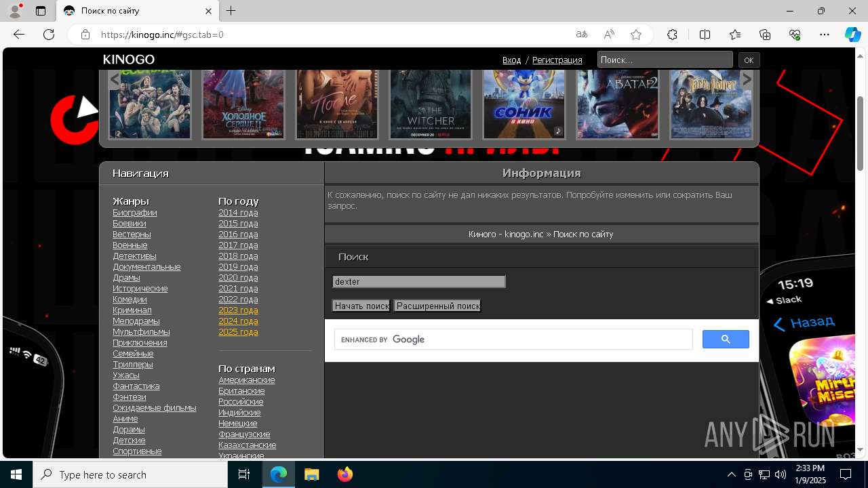Click the dexter search input
The height and width of the screenshot is (488, 868).
click(x=419, y=282)
